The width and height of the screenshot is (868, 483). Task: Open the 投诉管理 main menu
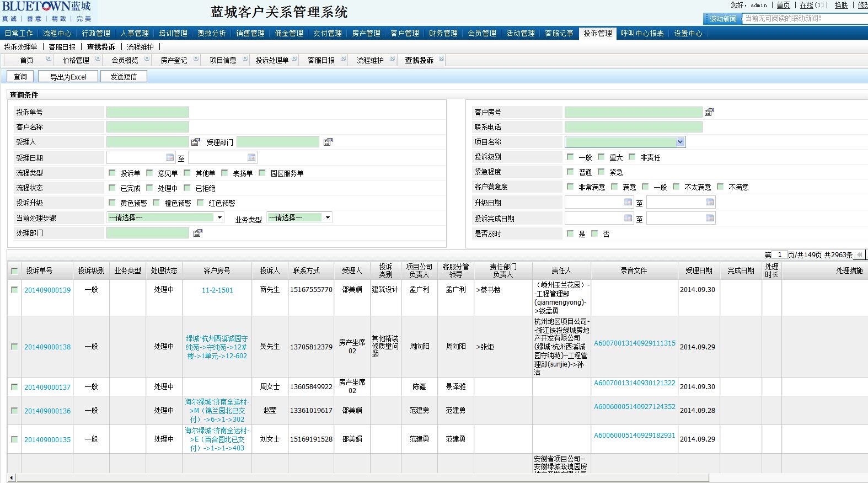pyautogui.click(x=598, y=33)
